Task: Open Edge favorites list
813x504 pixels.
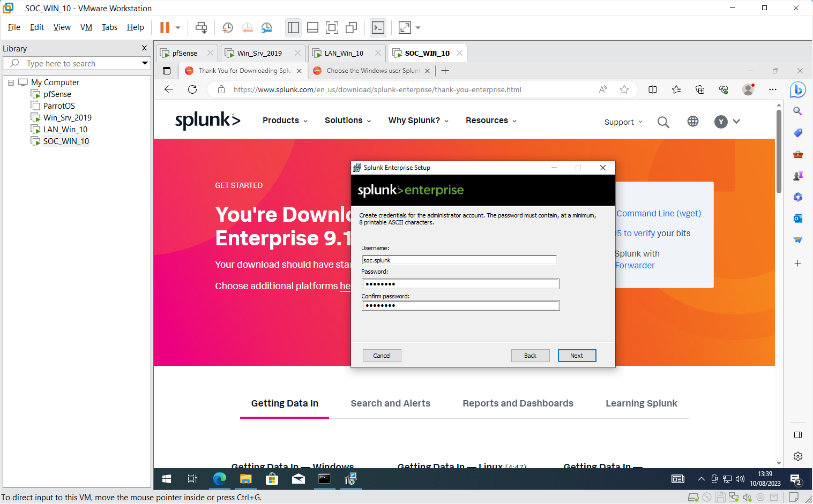Action: click(x=676, y=89)
